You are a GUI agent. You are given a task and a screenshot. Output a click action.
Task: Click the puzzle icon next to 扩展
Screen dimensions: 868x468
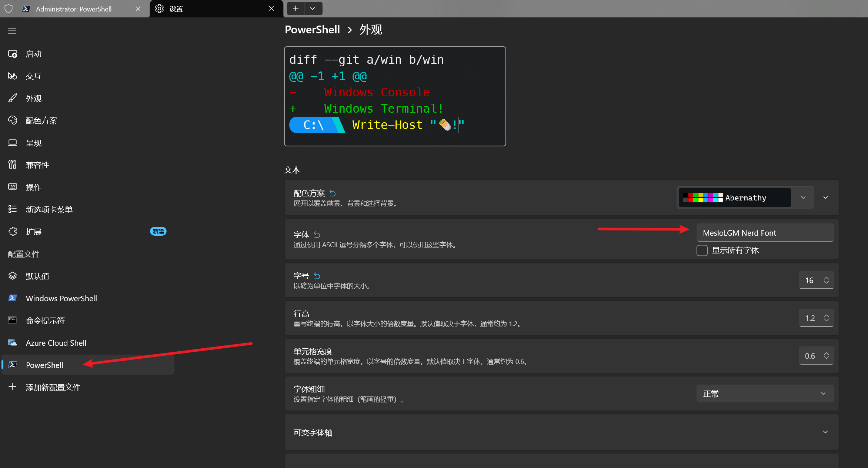(x=13, y=232)
